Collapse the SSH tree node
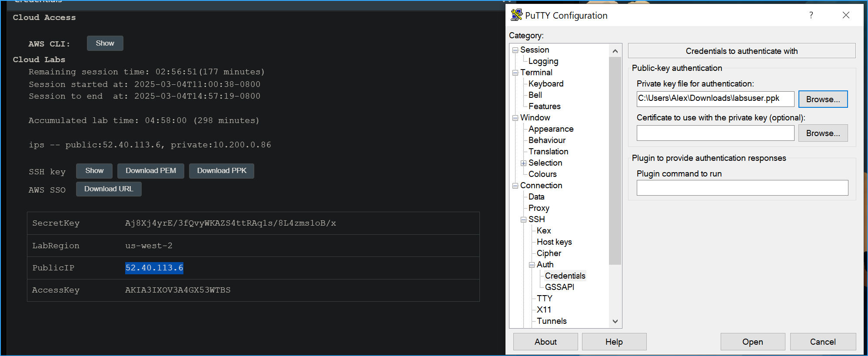868x356 pixels. [524, 220]
